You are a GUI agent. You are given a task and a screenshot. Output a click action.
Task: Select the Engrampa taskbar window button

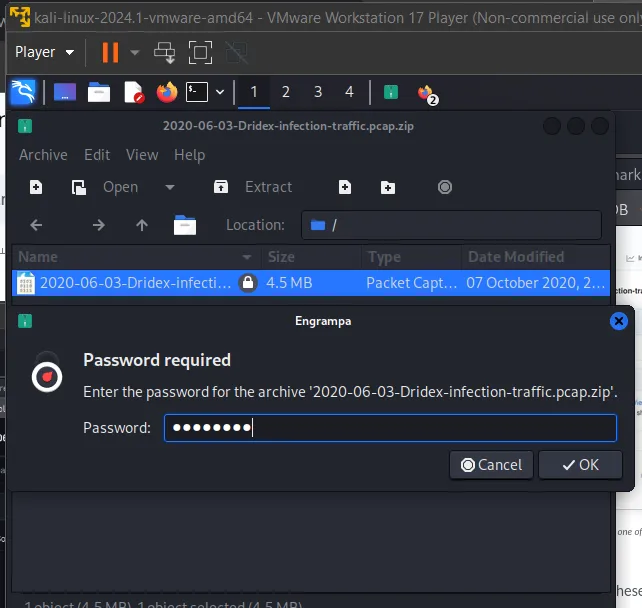click(x=391, y=92)
